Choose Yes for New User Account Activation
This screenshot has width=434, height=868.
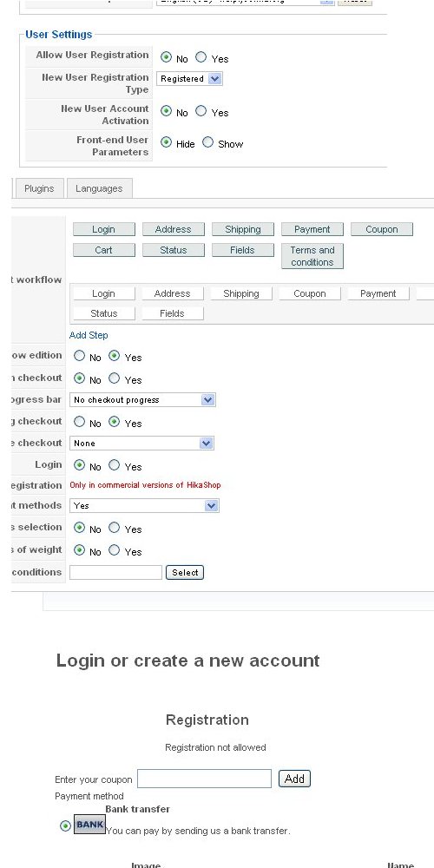click(201, 111)
